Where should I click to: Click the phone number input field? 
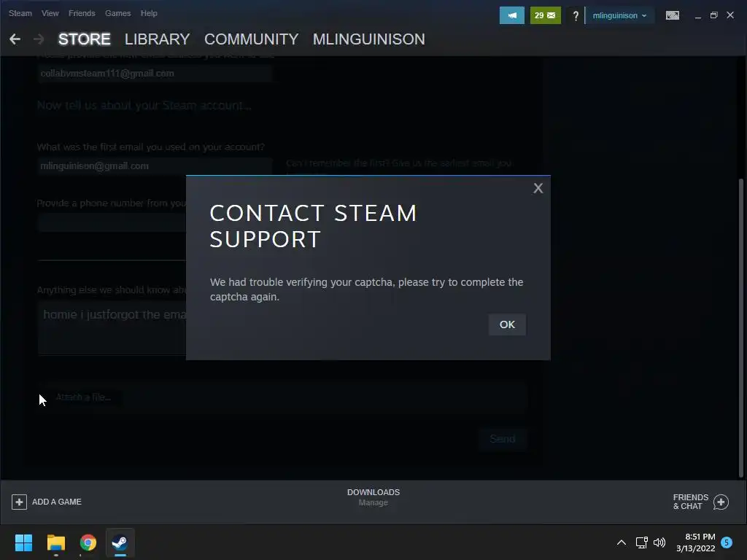tap(112, 222)
